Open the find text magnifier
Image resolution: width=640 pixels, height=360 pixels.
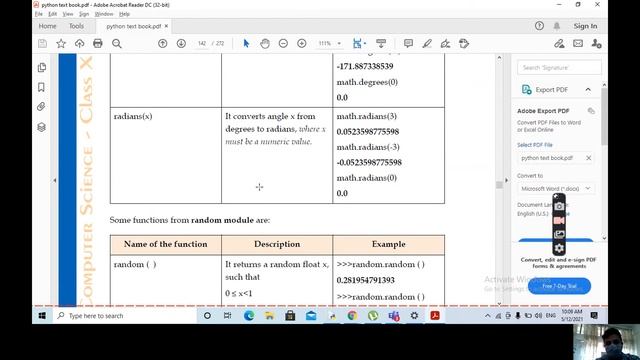(x=117, y=43)
